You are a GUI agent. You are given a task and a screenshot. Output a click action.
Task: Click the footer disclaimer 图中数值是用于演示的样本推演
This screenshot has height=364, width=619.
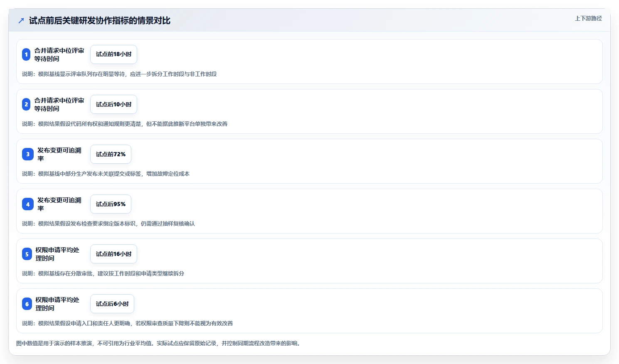(x=158, y=343)
